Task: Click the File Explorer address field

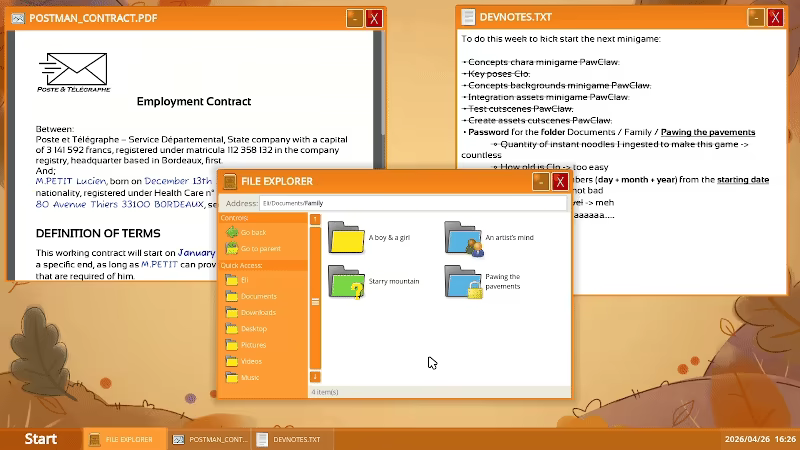Action: pos(413,203)
